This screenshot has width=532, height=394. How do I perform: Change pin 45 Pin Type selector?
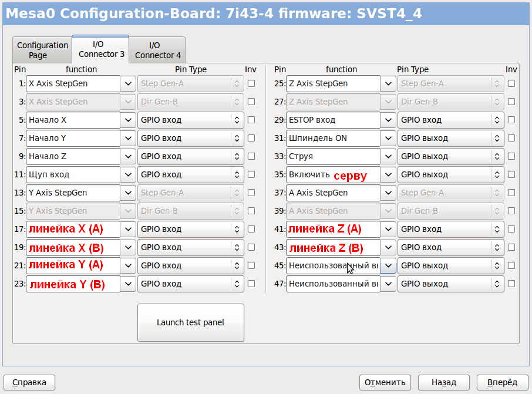click(x=450, y=265)
